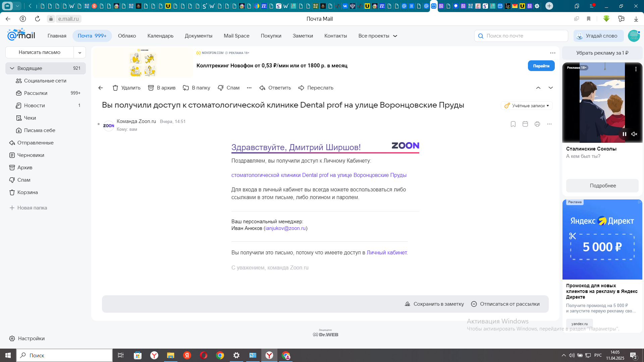Collapse the Входящие folder chevron
Image resolution: width=644 pixels, height=362 pixels.
[12, 68]
